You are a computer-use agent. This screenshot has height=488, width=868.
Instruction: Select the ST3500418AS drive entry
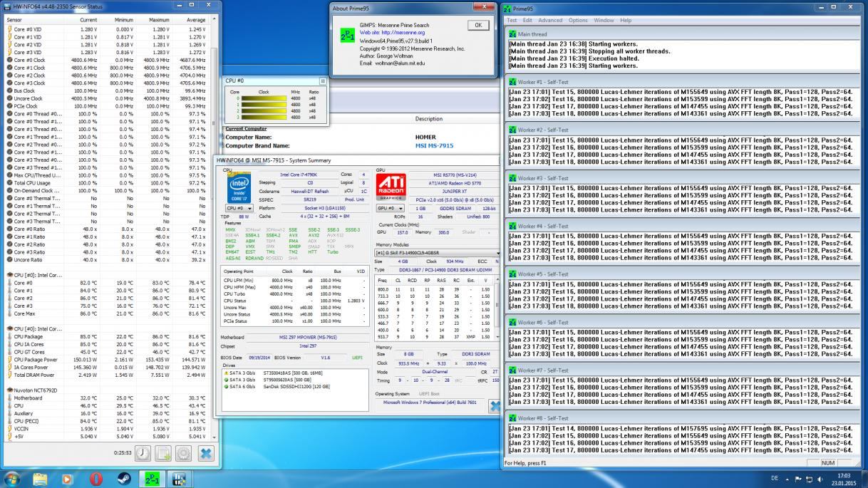point(294,373)
